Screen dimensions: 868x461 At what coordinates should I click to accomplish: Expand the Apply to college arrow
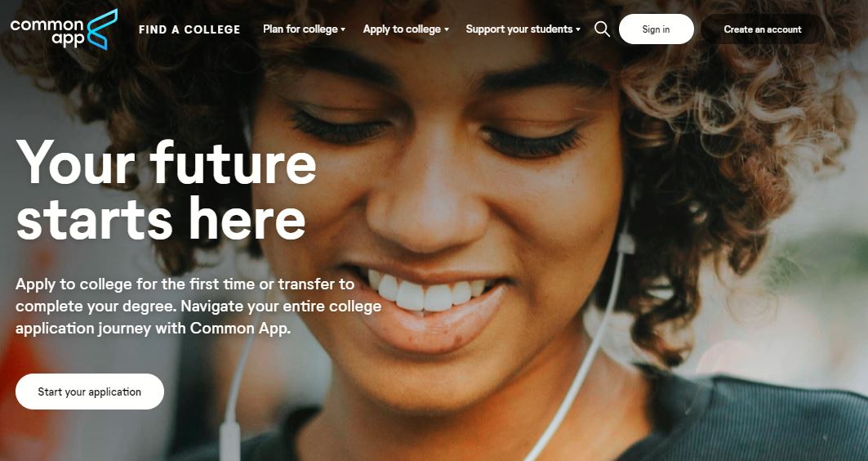tap(446, 30)
